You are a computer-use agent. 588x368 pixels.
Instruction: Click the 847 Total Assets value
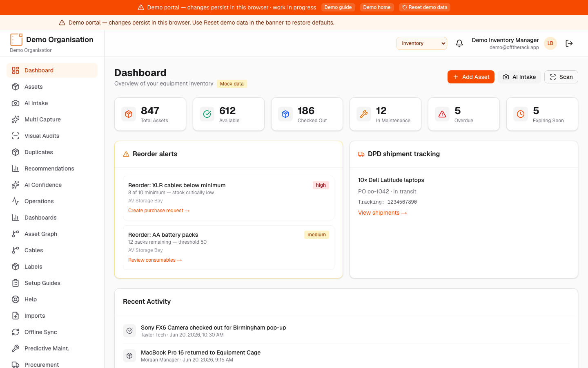pyautogui.click(x=150, y=111)
